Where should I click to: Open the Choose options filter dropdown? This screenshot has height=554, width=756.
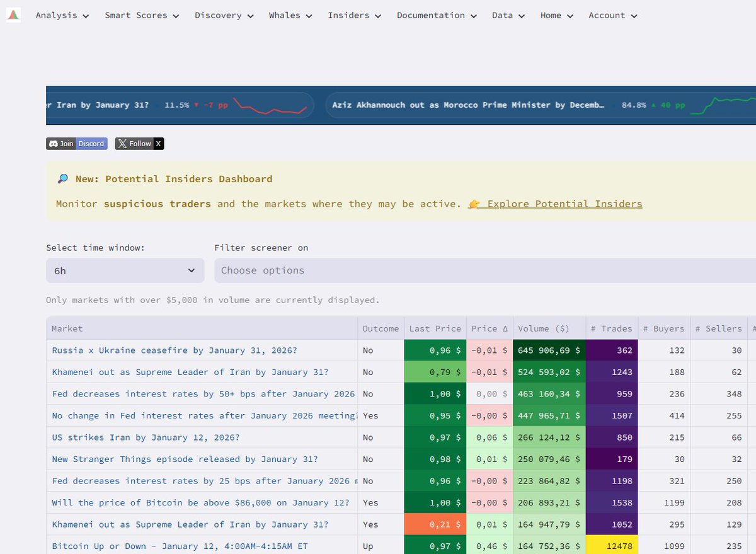pos(315,270)
